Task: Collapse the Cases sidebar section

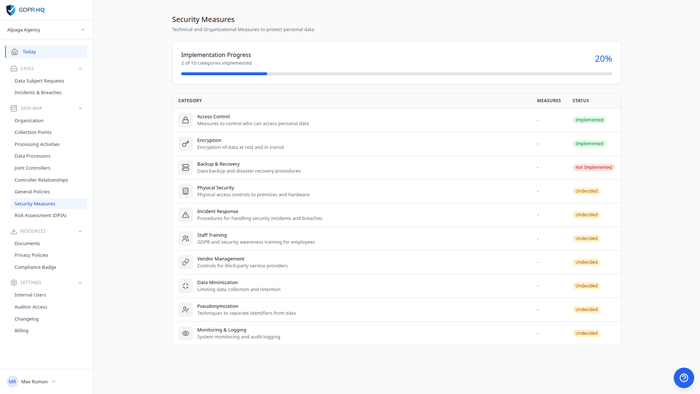Action: [x=80, y=69]
